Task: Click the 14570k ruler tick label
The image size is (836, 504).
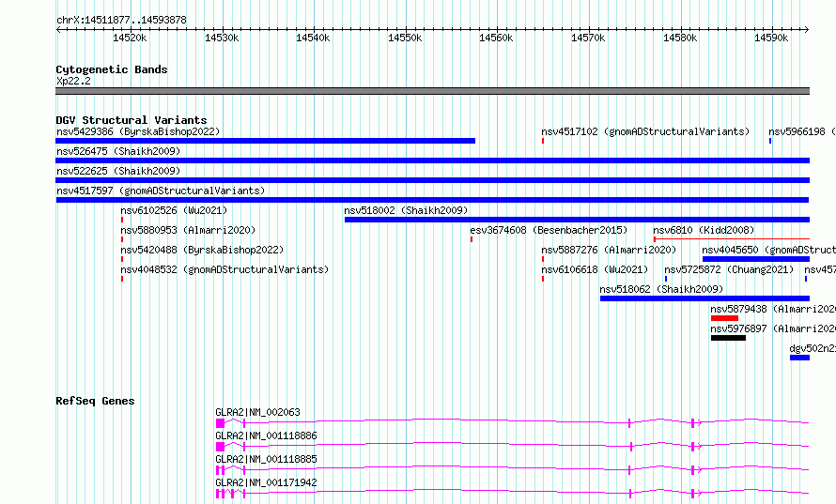Action: (588, 38)
